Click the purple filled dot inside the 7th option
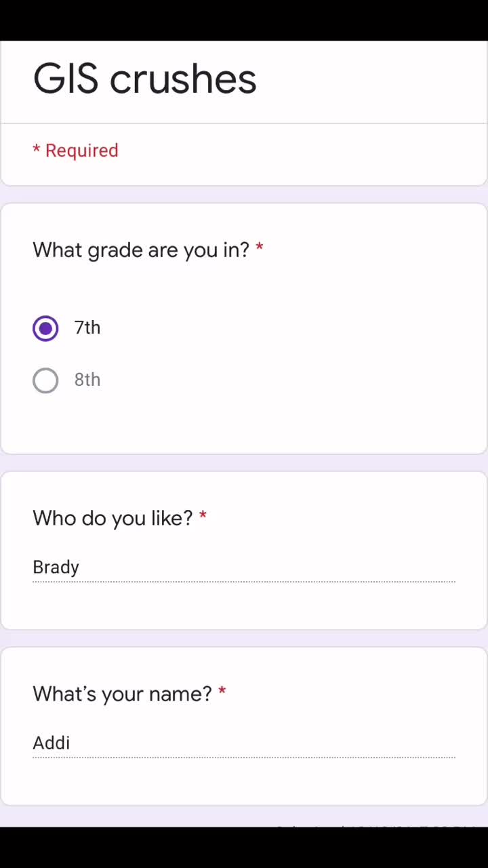Image resolution: width=488 pixels, height=868 pixels. (45, 328)
